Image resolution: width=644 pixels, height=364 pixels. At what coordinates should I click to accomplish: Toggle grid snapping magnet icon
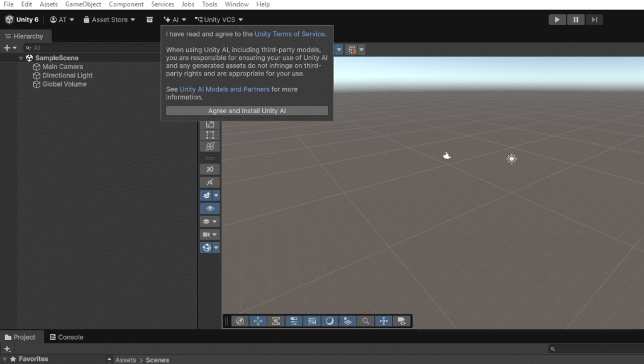(352, 50)
